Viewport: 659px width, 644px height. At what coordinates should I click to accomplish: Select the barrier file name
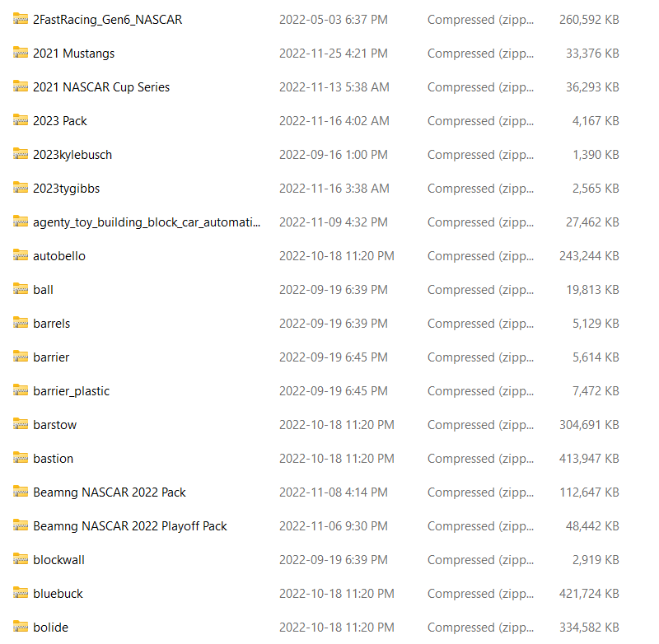click(51, 357)
